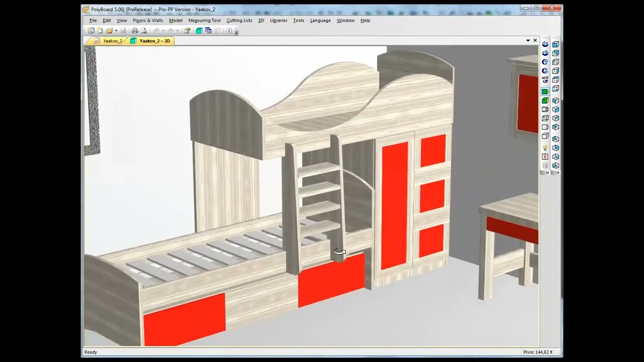Open the Cutting Lists menu

coord(239,21)
